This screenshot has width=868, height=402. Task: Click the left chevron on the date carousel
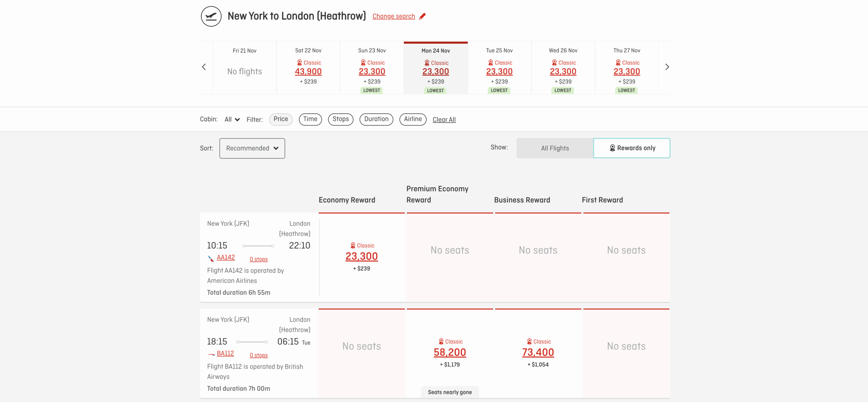click(204, 67)
